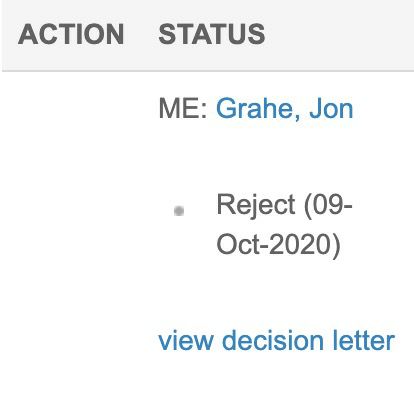Click the 'ME:' label before editor name
Image resolution: width=414 pixels, height=400 pixels.
(183, 109)
